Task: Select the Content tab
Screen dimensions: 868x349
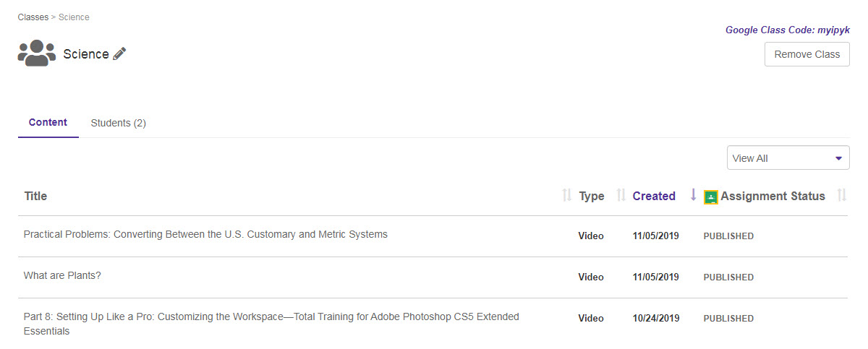Action: (48, 123)
